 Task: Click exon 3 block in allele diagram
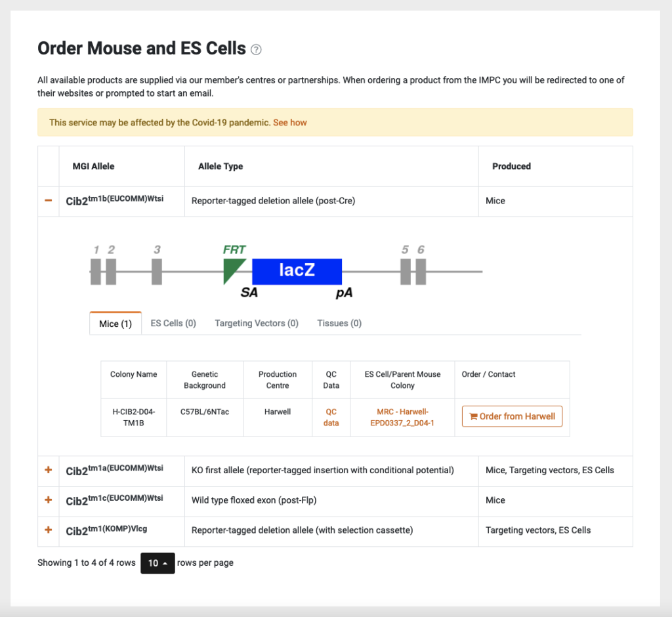point(157,271)
